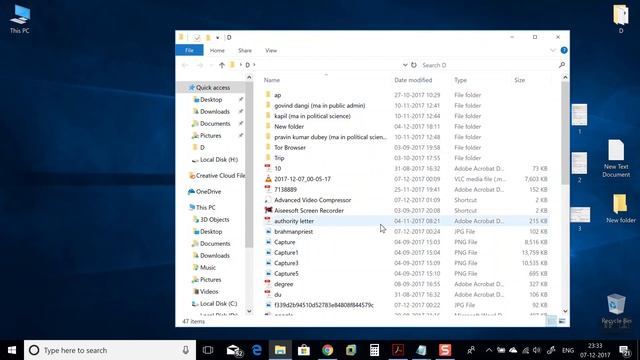Viewport: 640px width, 360px height.
Task: Select Creative Cloud Files in sidebar
Action: [x=220, y=176]
